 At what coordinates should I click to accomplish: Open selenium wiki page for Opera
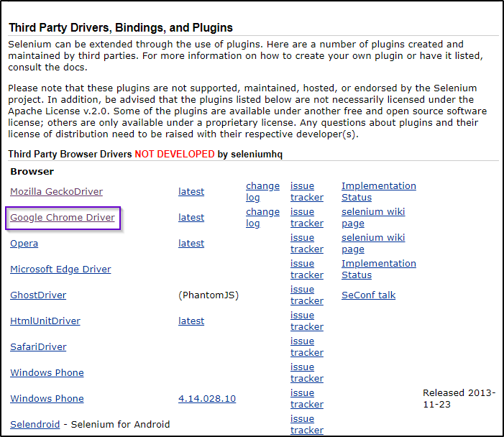point(373,244)
